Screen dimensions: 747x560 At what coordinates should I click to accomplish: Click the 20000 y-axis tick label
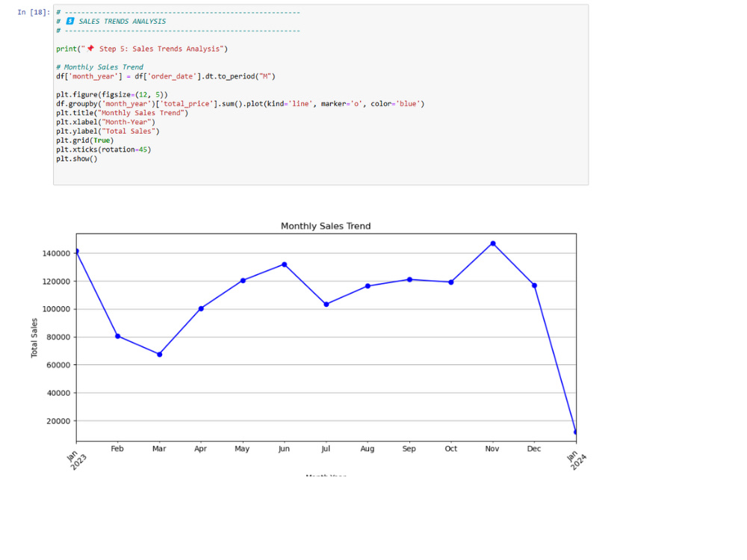click(x=58, y=421)
